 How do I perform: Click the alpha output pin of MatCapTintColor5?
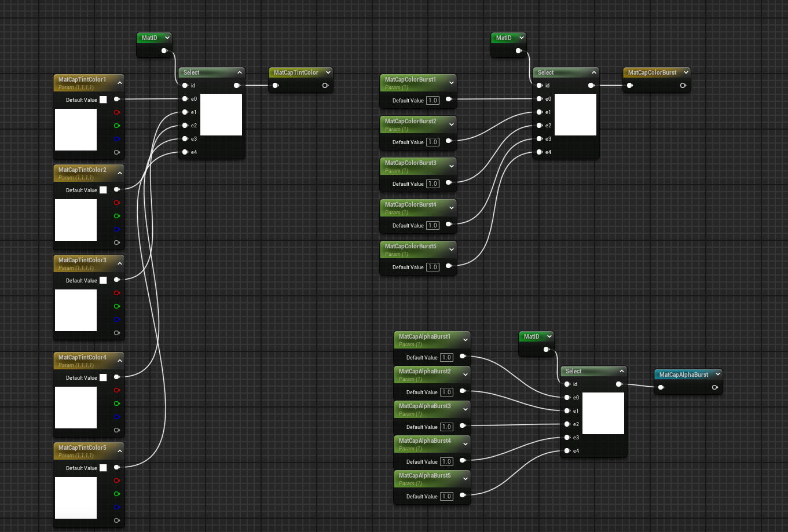coord(117,520)
